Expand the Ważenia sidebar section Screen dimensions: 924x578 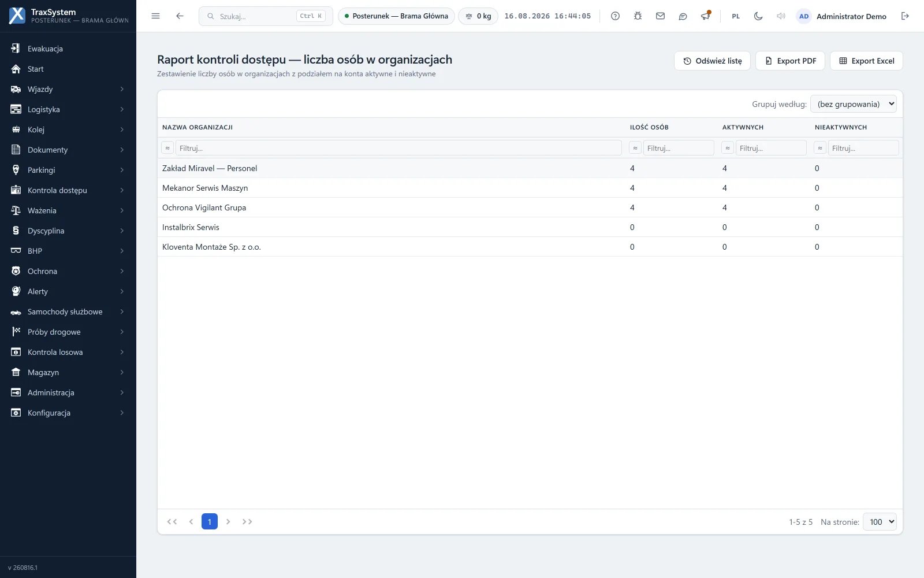tap(68, 210)
